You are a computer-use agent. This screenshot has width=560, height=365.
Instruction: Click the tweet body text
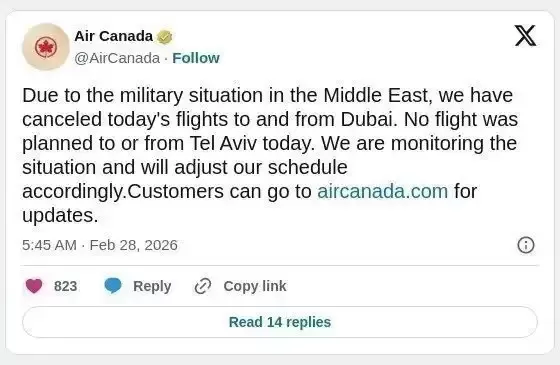click(x=270, y=155)
